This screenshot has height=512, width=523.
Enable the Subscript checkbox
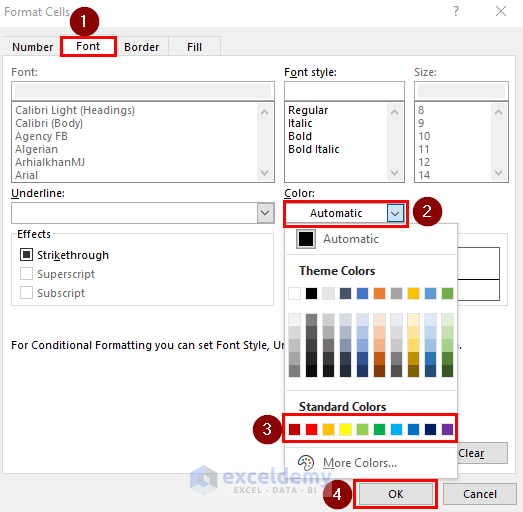click(x=26, y=293)
